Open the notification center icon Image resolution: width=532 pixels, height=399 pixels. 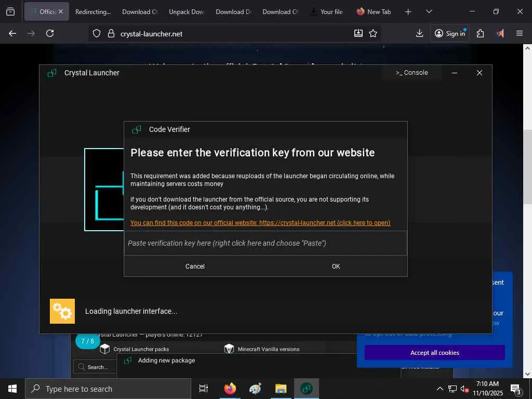coord(516,389)
